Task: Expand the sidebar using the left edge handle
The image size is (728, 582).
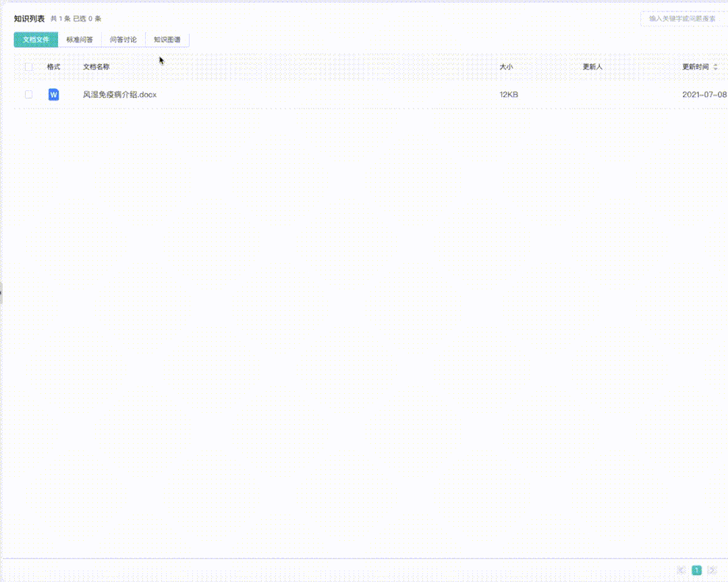Action: pos(1,293)
